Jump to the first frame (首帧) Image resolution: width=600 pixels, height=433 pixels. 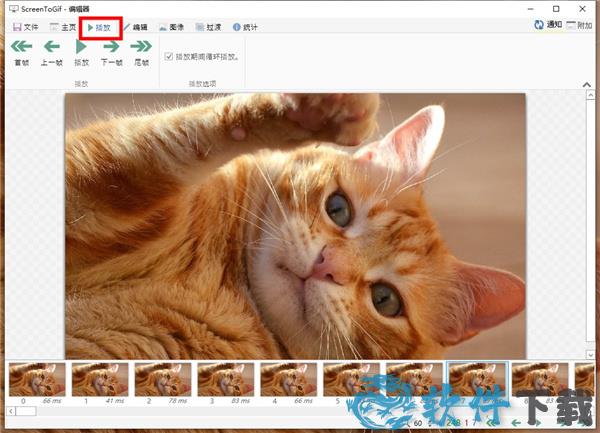22,48
